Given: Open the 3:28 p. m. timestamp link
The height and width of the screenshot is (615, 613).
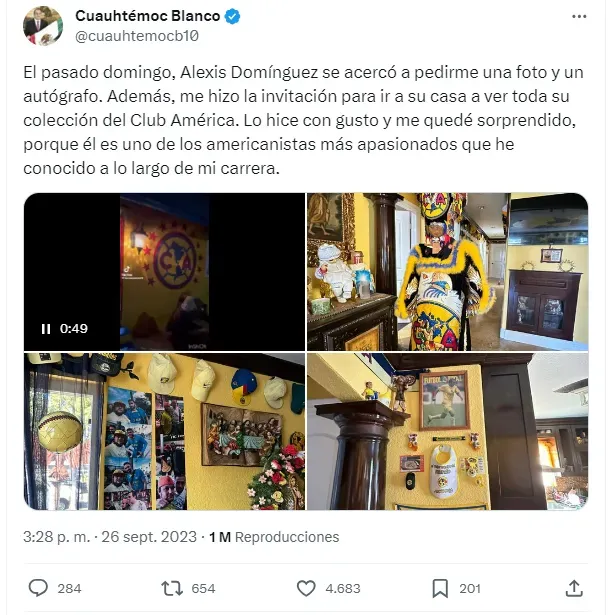Looking at the screenshot, I should (56, 537).
